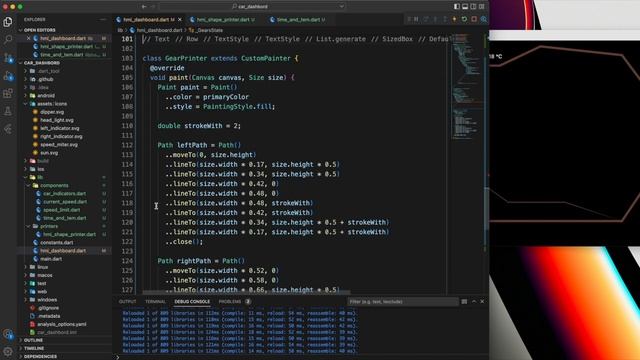This screenshot has width=640, height=360.
Task: Toggle the primary side bar
Action: pos(457,7)
